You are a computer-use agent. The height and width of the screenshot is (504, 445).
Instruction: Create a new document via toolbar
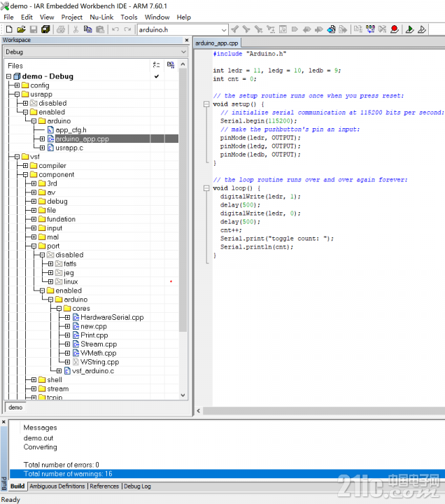click(9, 29)
